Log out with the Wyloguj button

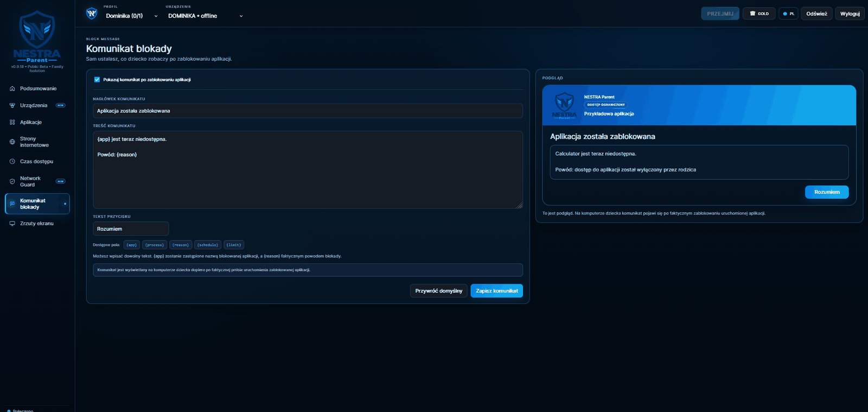(850, 14)
